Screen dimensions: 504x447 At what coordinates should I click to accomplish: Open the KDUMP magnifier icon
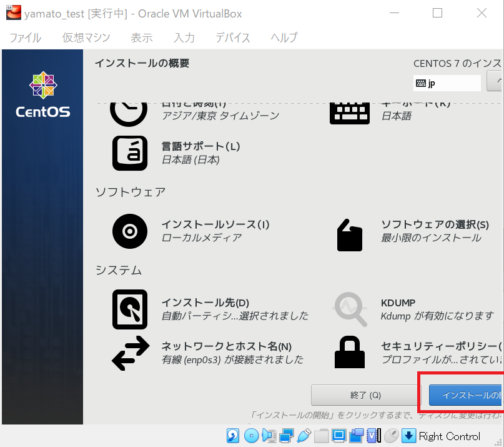coord(350,309)
